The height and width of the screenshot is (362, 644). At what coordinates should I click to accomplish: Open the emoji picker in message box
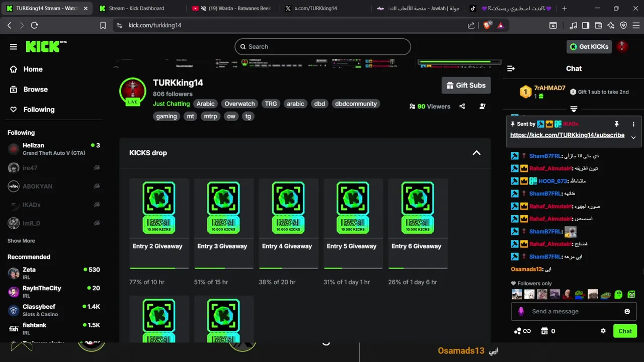click(x=627, y=311)
